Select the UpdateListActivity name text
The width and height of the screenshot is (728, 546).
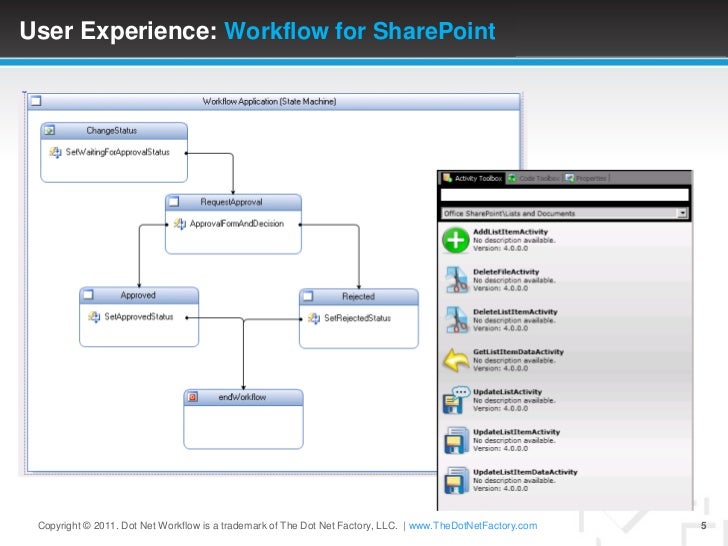click(x=507, y=391)
